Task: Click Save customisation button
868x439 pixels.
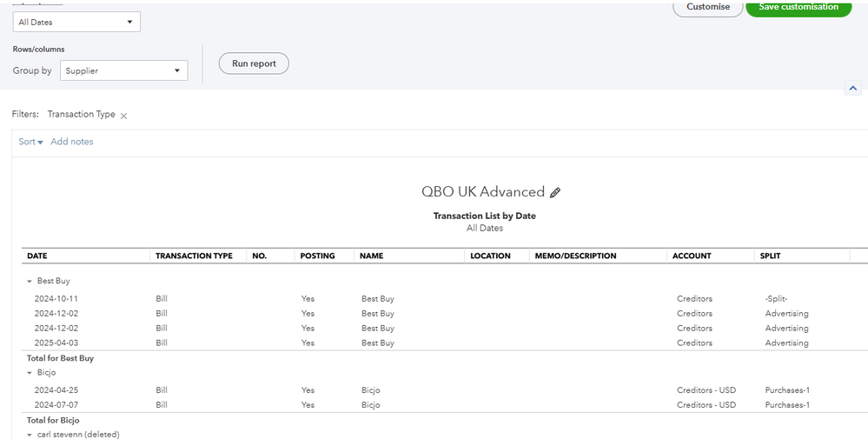Action: click(798, 7)
